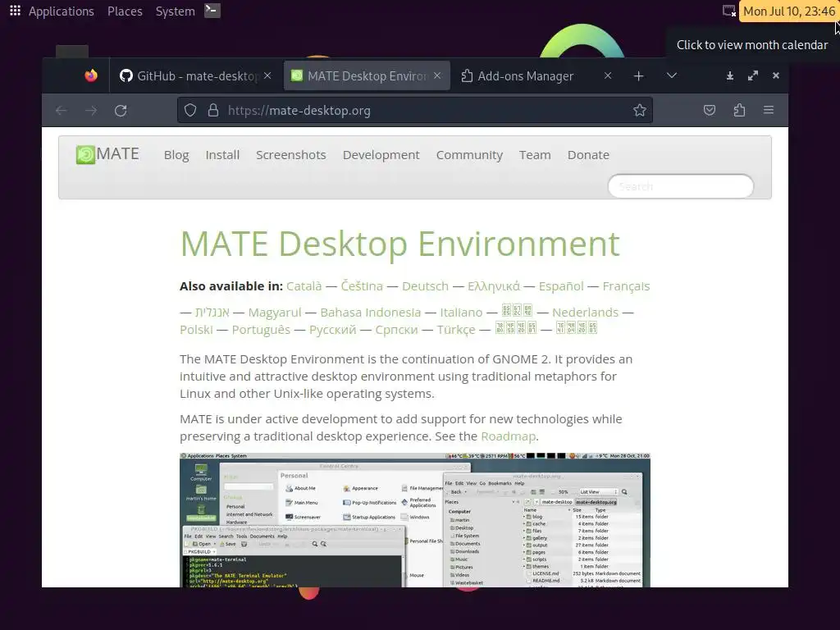Switch language to Nederlands

click(585, 313)
